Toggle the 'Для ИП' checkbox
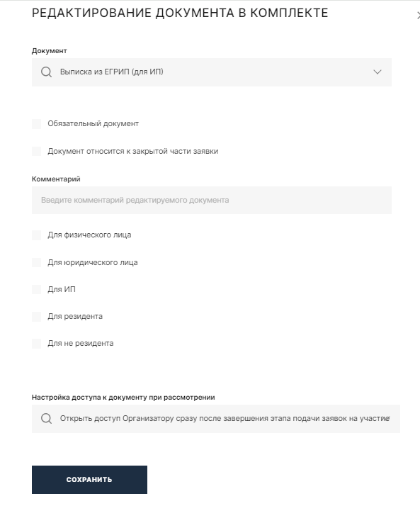This screenshot has width=420, height=506. (x=36, y=289)
